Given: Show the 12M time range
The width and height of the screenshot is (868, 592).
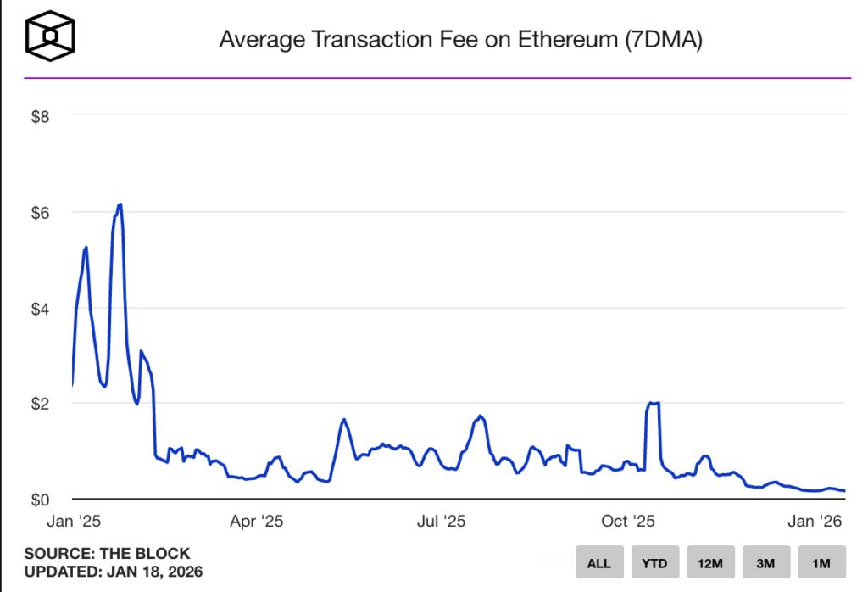Looking at the screenshot, I should [x=710, y=562].
